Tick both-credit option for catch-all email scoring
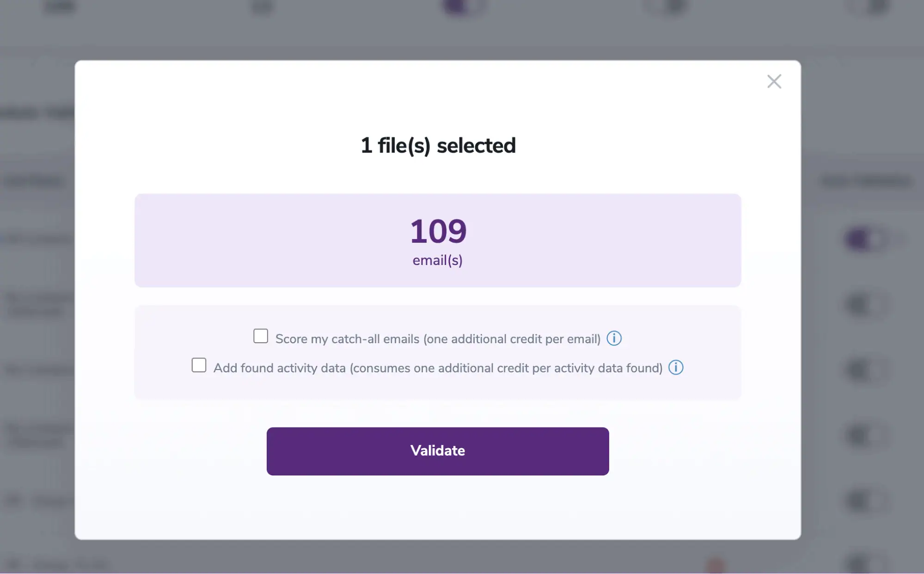The width and height of the screenshot is (924, 574). tap(261, 336)
